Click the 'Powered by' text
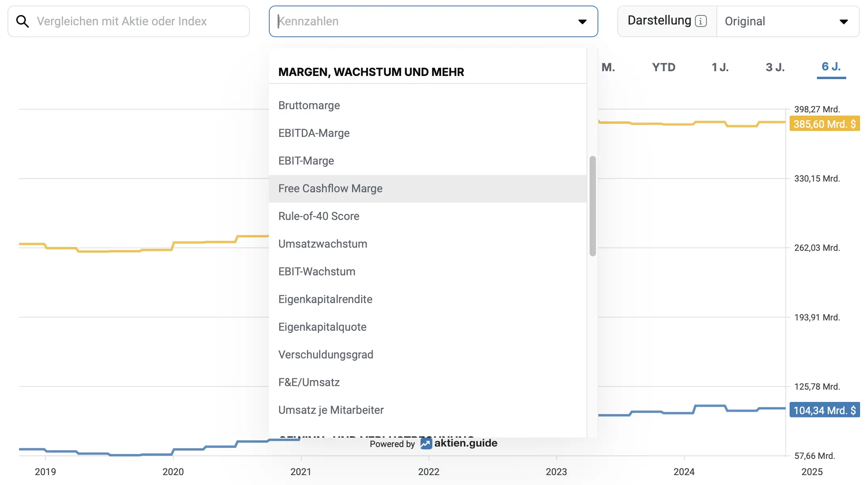The width and height of the screenshot is (868, 485). pos(392,444)
